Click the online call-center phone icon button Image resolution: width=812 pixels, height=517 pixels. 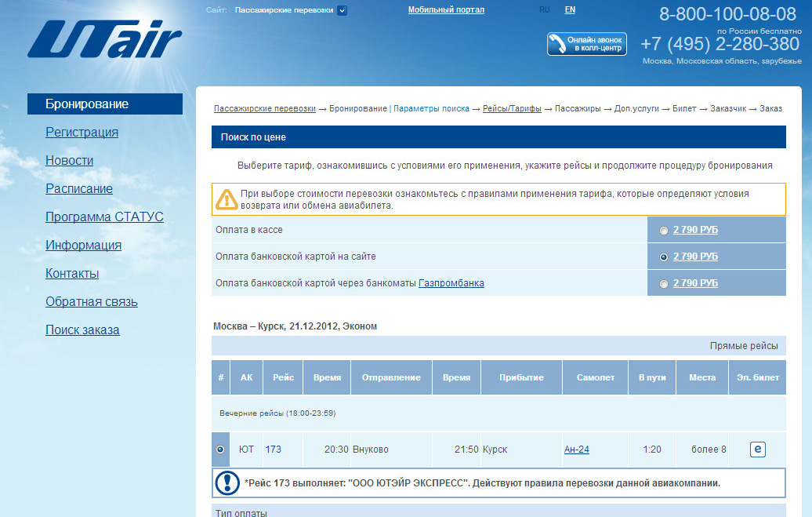click(x=587, y=44)
